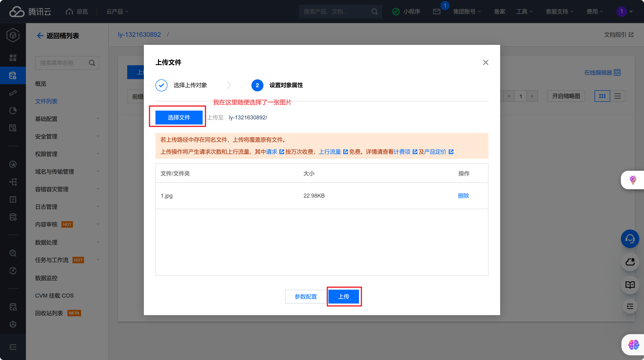Close the 上传文件 dialog
This screenshot has width=644, height=360.
pyautogui.click(x=486, y=62)
